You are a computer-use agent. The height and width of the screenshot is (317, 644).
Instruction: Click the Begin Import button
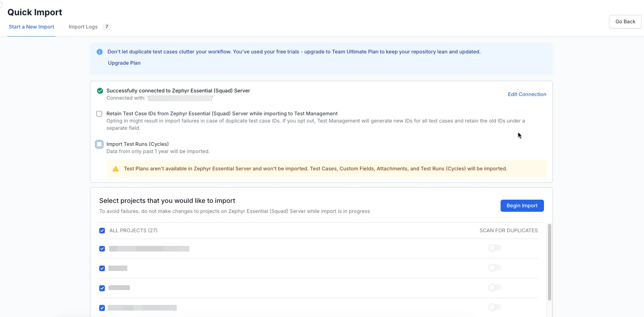pos(522,206)
